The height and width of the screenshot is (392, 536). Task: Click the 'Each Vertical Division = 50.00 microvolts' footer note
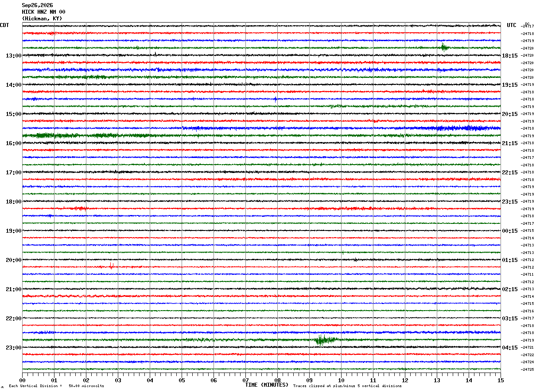tap(57, 386)
